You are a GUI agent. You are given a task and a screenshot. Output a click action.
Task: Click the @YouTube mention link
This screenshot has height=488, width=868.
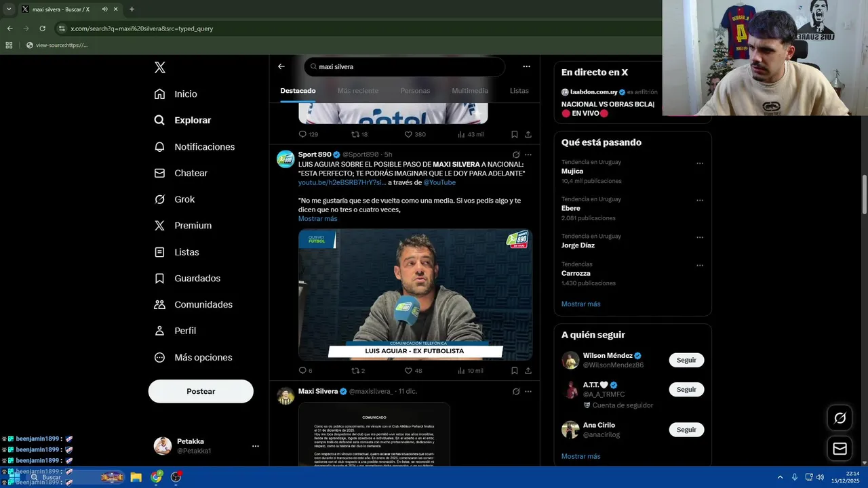point(439,182)
